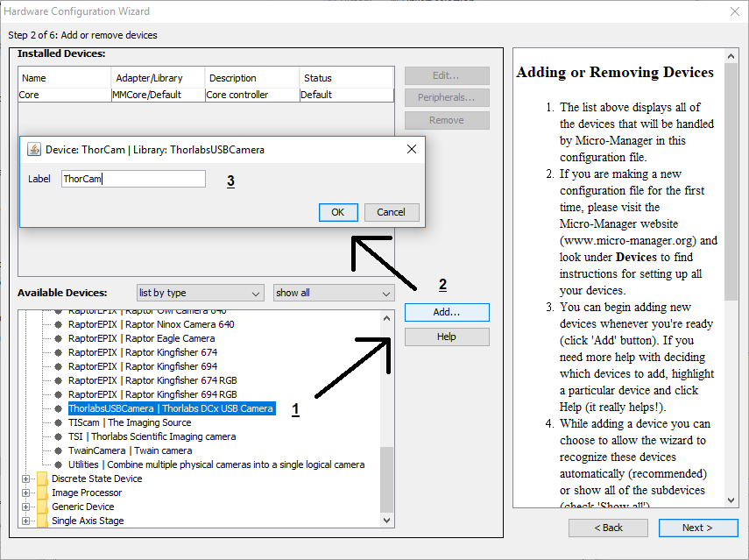Click the Discrete State Device folder icon
Screen dimensions: 749x560
point(42,478)
